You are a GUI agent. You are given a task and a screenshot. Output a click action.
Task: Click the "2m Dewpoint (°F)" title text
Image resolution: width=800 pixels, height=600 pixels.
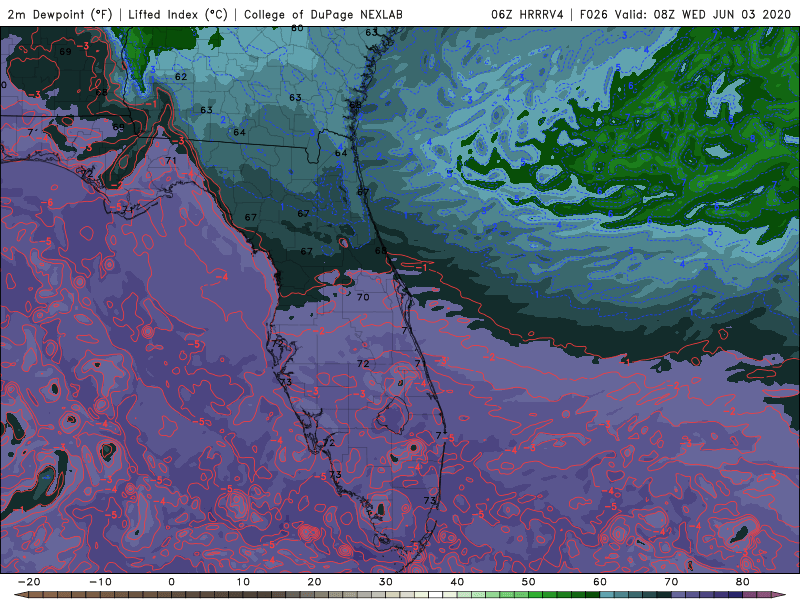[x=60, y=14]
